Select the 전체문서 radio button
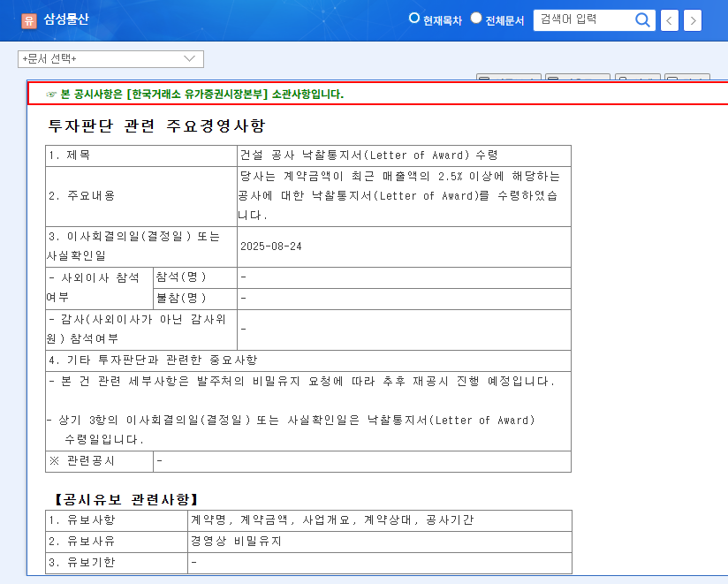Screen dimensions: 728x584 click(x=476, y=18)
